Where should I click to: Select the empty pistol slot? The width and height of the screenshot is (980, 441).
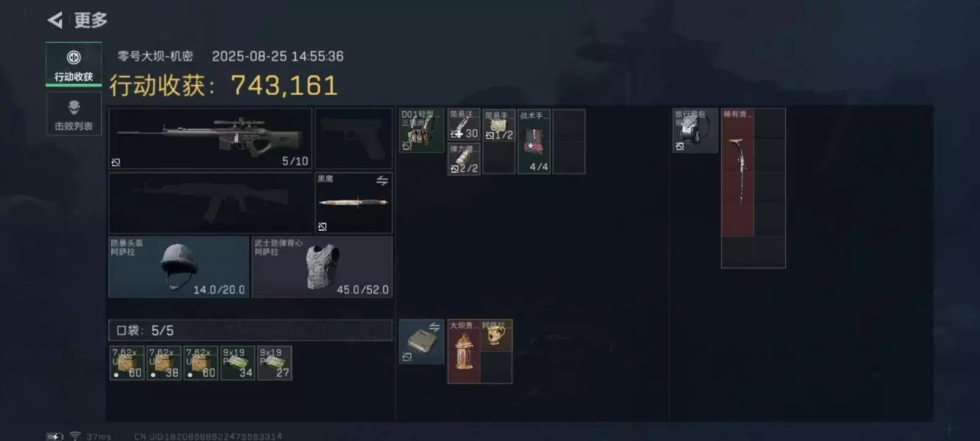(x=353, y=138)
